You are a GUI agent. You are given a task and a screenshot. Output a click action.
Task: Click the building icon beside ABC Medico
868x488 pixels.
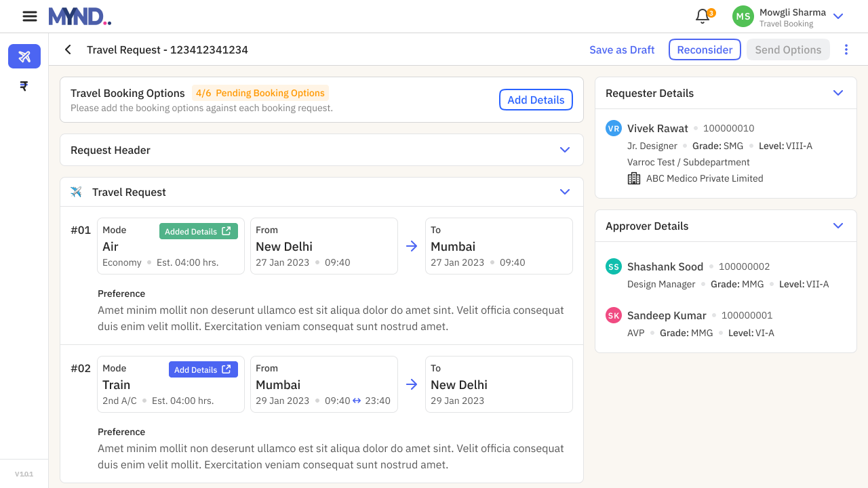pos(634,178)
